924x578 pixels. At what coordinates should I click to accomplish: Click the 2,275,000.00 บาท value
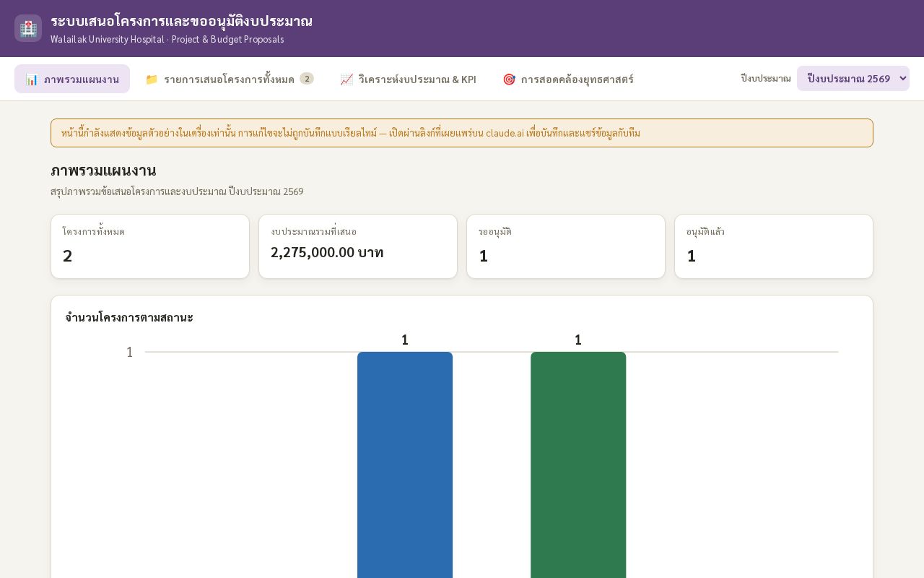[x=327, y=252]
